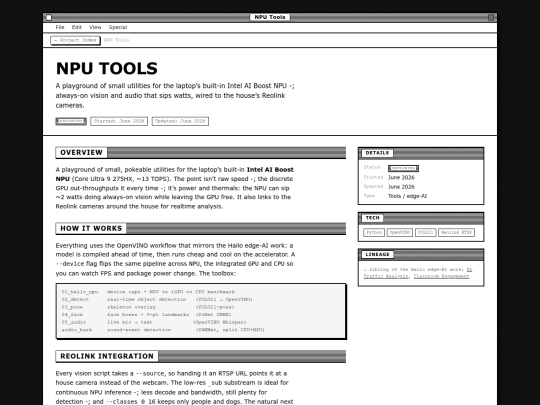Image resolution: width=540 pixels, height=405 pixels.
Task: Click the DETAILS panel header
Action: [421, 153]
